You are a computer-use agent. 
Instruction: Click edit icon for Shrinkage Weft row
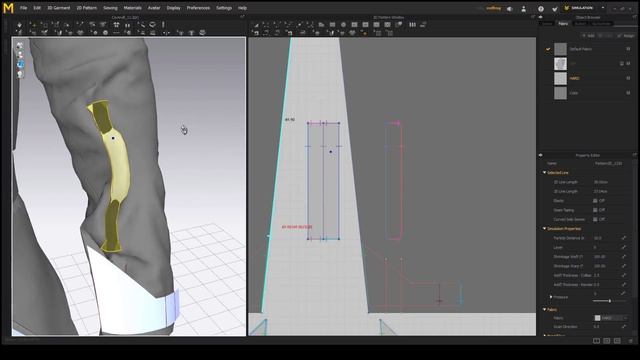pos(624,257)
